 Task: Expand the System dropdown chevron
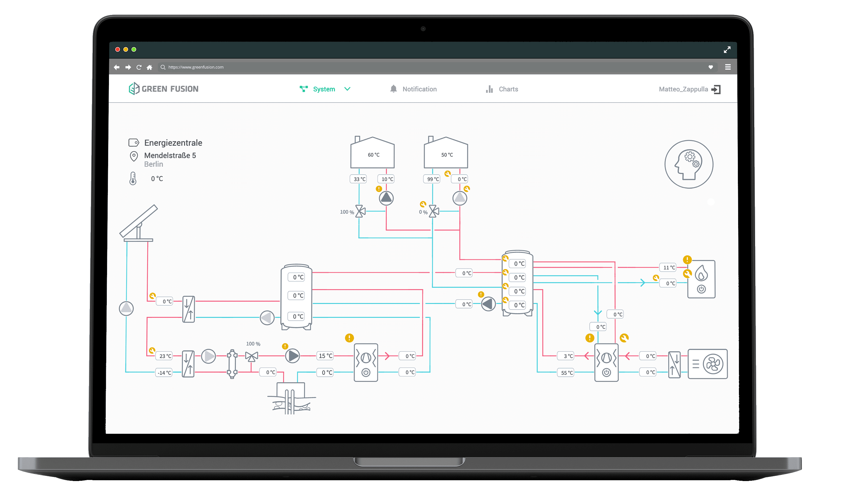(x=347, y=89)
